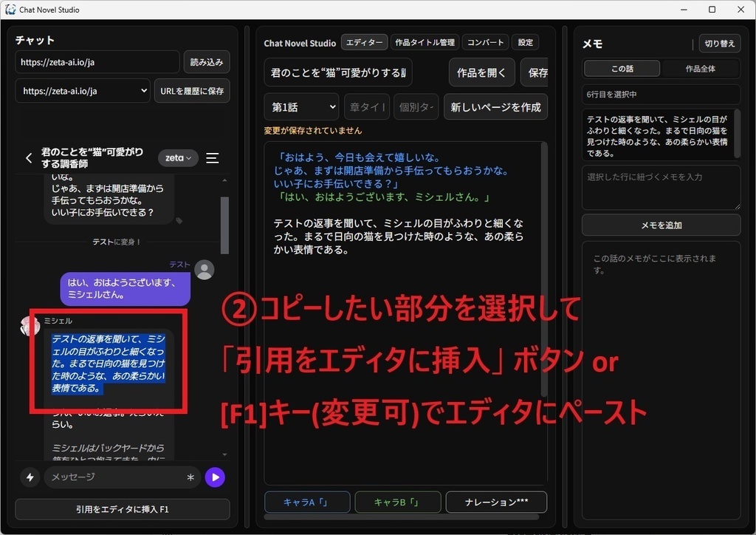Click the work title input field
Image resolution: width=756 pixels, height=535 pixels.
(x=338, y=72)
